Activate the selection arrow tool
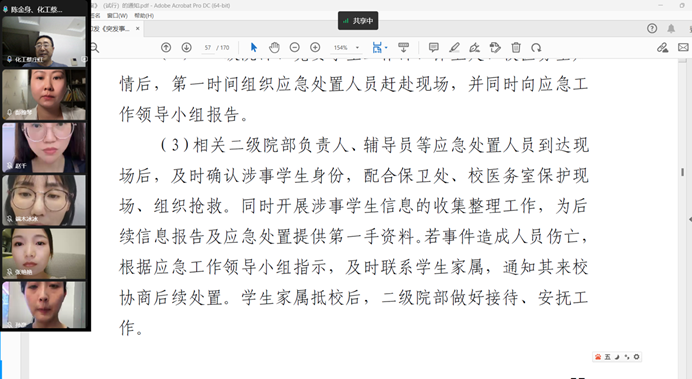Image resolution: width=692 pixels, height=379 pixels. pyautogui.click(x=254, y=47)
